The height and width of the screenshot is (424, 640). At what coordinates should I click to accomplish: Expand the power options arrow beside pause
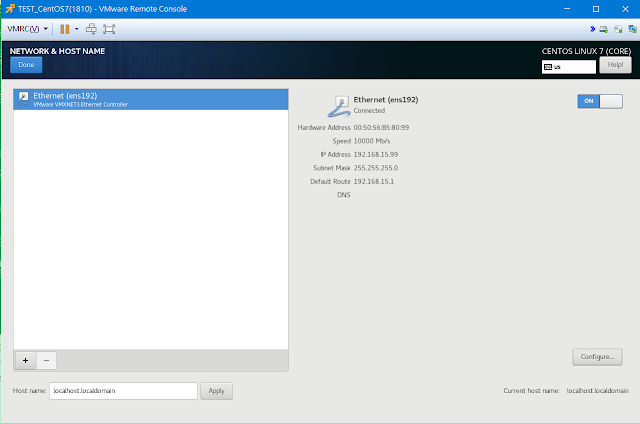76,29
